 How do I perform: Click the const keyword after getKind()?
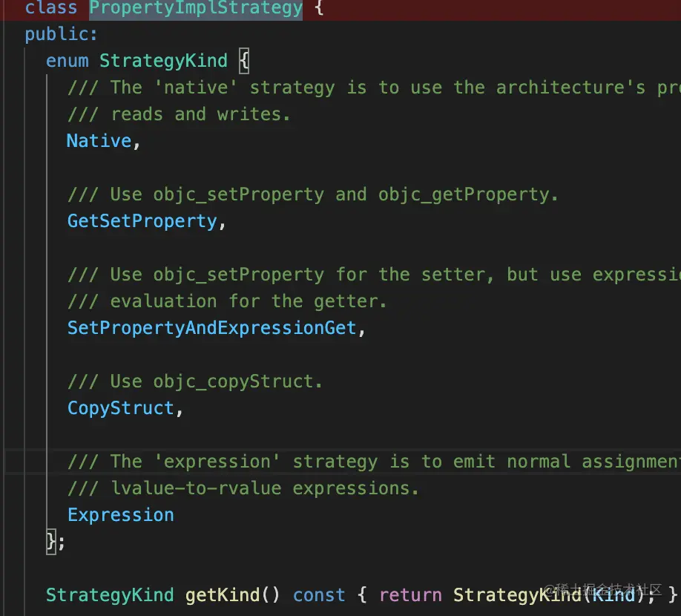click(319, 595)
